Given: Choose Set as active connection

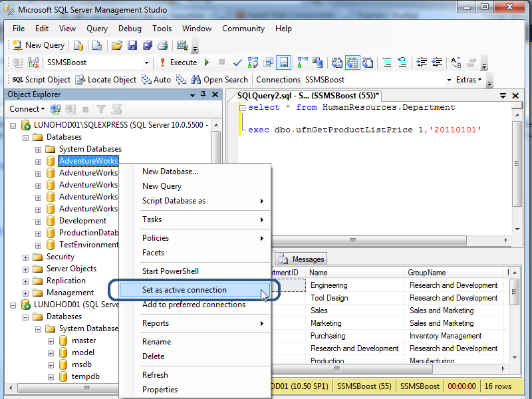Looking at the screenshot, I should tap(195, 290).
